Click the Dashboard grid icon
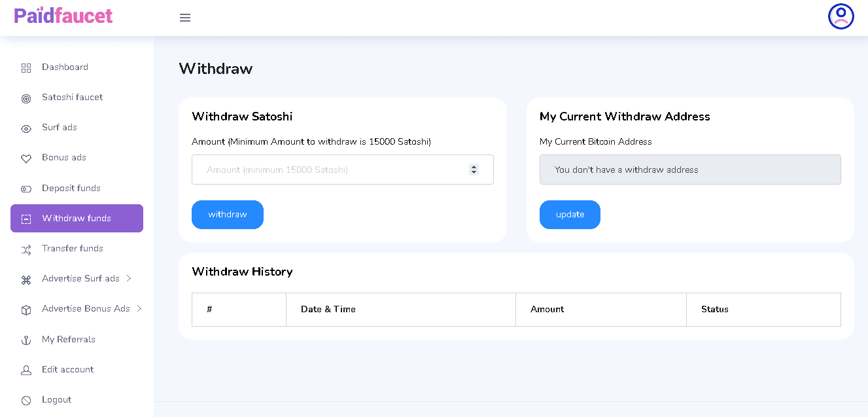This screenshot has height=417, width=868. tap(26, 68)
